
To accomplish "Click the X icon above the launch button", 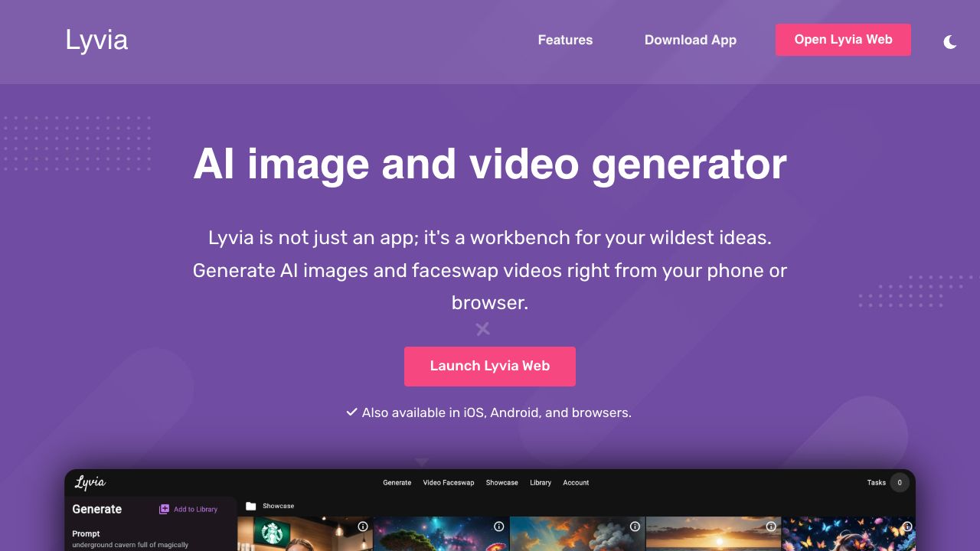I will [482, 329].
